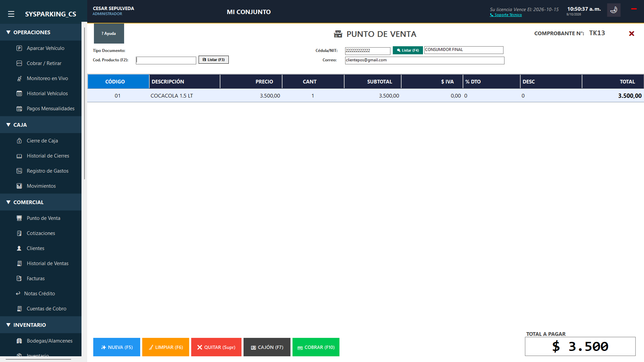Screen dimensions: 644x362
Task: Open customer list with Listar (F4)
Action: click(408, 50)
